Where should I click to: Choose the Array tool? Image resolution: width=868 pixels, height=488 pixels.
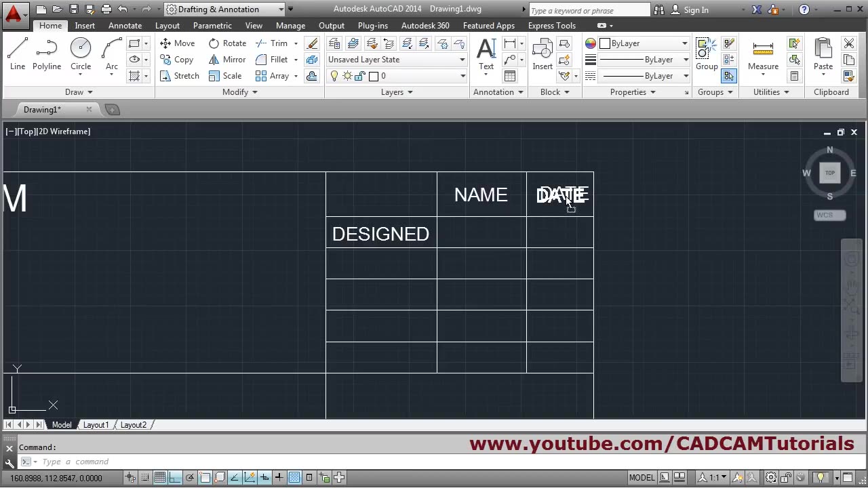point(272,76)
